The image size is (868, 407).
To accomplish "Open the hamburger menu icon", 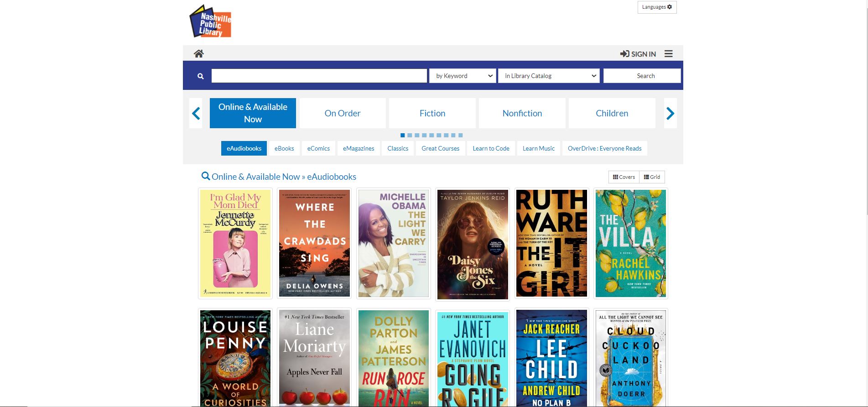I will click(669, 53).
